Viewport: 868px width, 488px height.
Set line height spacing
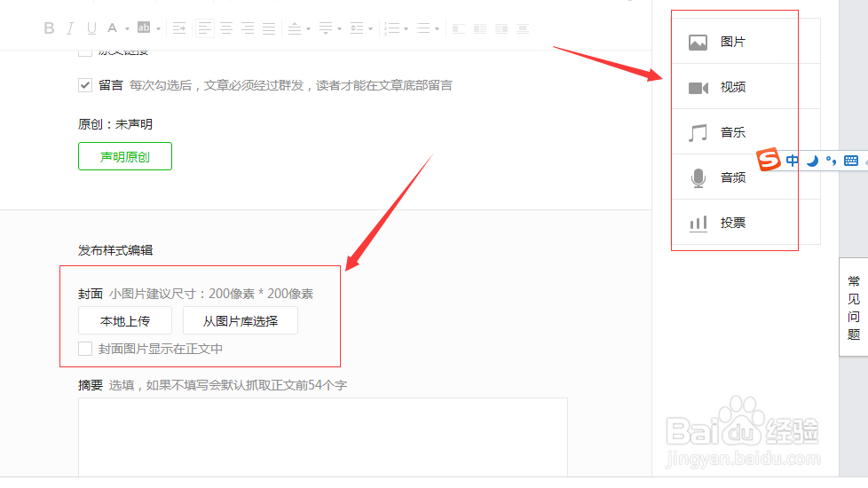357,28
